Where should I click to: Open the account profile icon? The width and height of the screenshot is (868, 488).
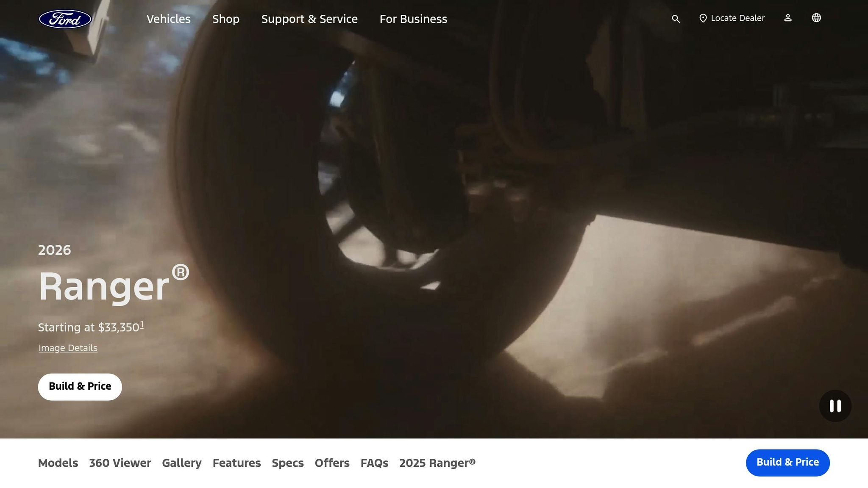(x=787, y=18)
